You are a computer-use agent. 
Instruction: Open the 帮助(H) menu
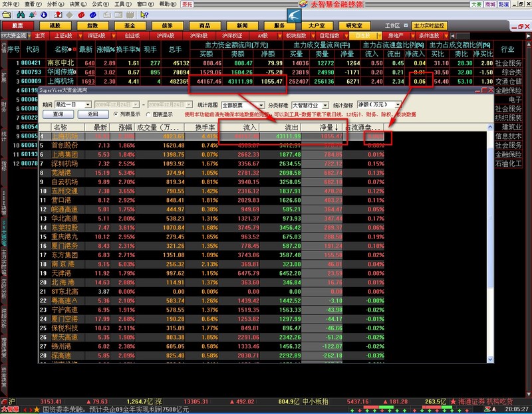coord(168,4)
